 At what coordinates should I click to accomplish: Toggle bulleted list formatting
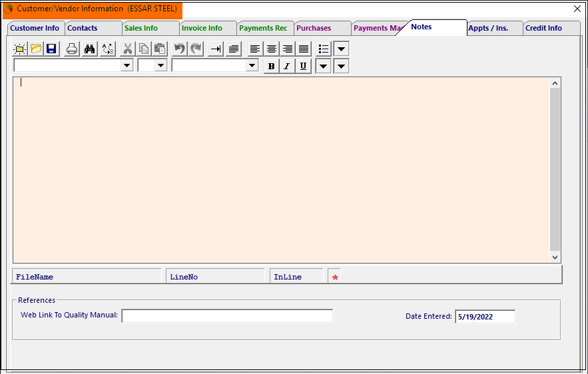tap(323, 49)
